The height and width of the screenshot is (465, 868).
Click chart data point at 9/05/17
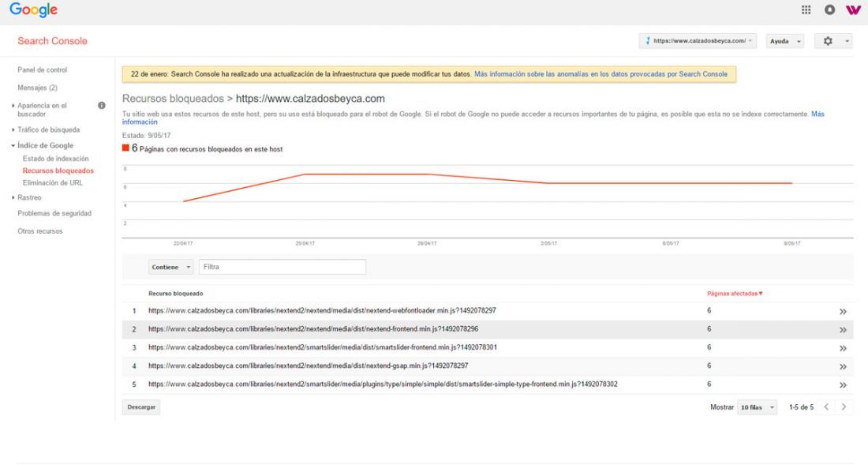point(792,183)
